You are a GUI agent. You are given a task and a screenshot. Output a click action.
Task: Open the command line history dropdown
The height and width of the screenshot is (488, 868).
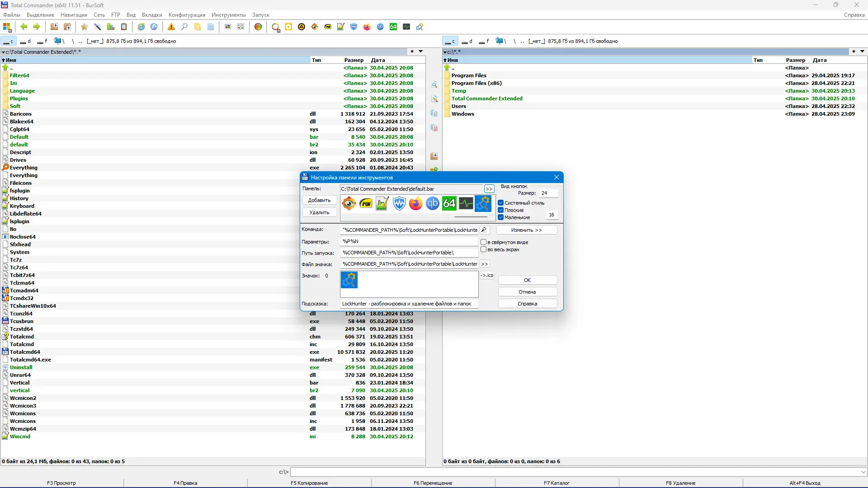pyautogui.click(x=863, y=472)
